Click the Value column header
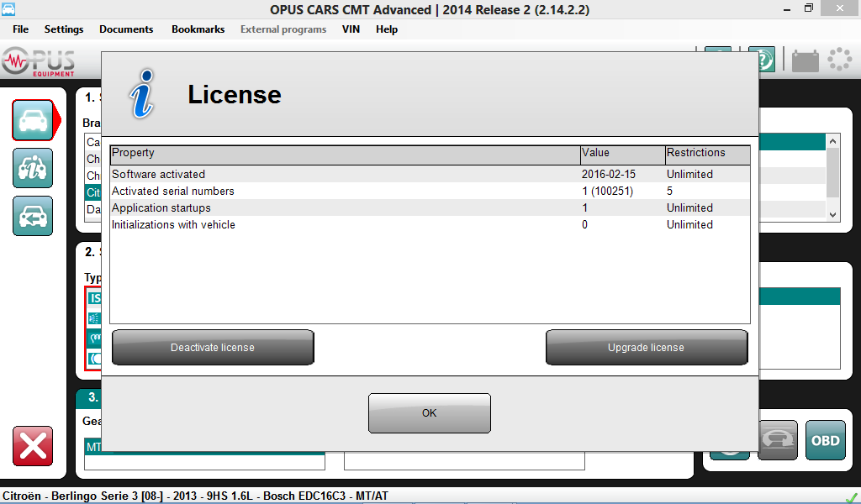 [622, 155]
